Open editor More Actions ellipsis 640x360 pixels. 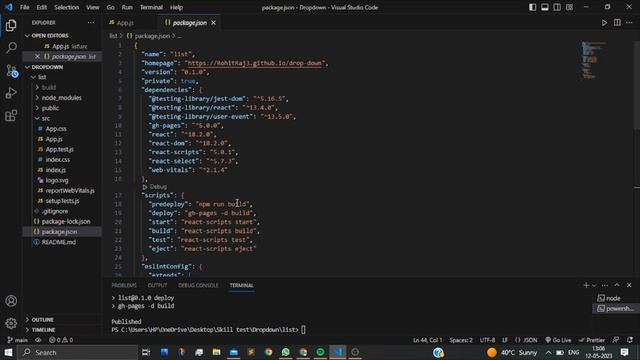tap(629, 23)
